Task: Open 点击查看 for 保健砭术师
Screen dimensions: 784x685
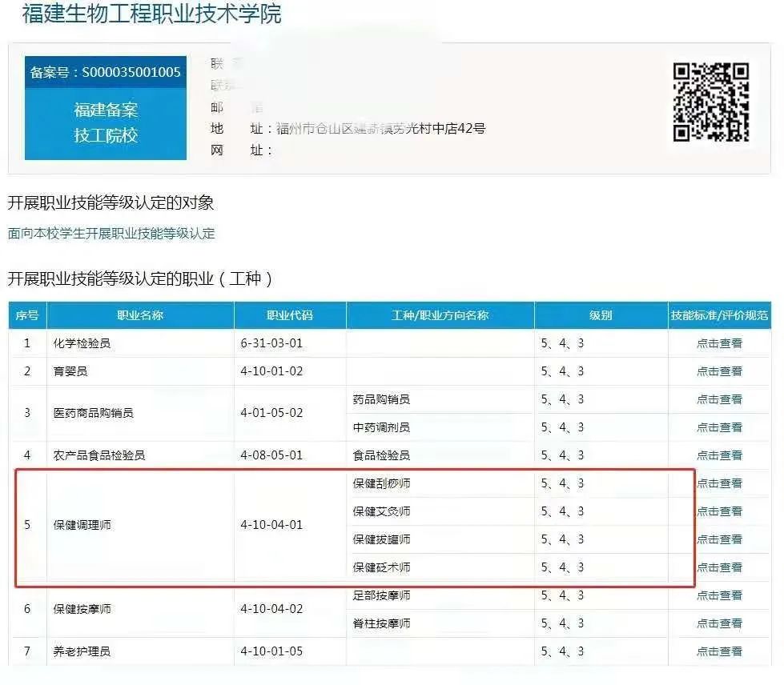Action: pos(718,567)
